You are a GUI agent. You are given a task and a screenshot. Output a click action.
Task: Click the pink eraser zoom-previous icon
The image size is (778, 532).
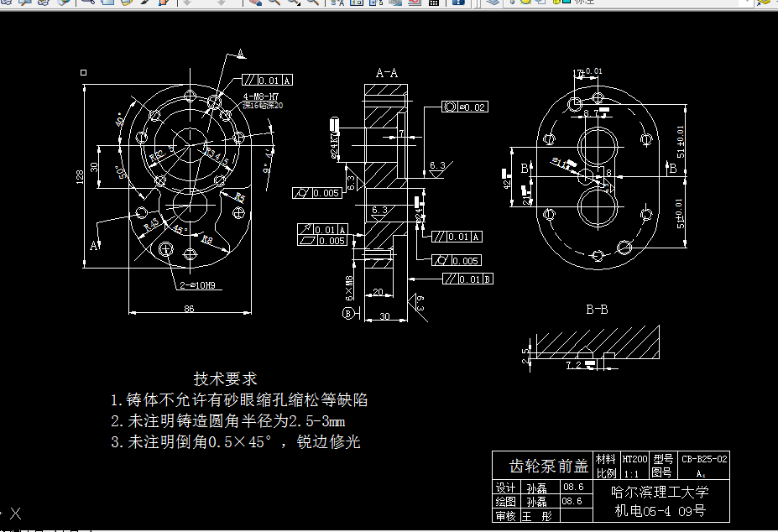click(x=253, y=5)
